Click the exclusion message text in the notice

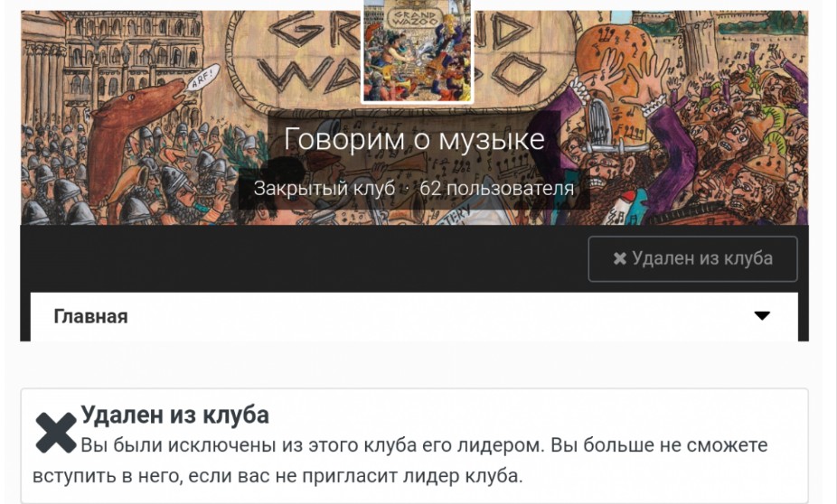click(400, 460)
